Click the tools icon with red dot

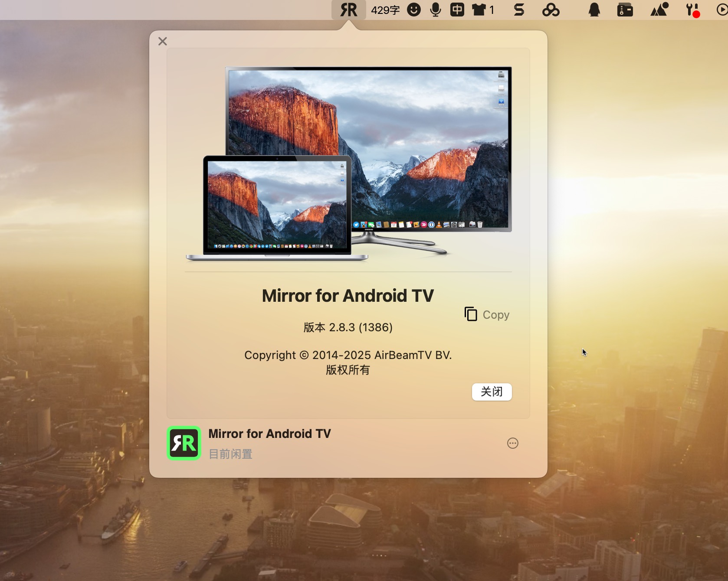(x=692, y=10)
